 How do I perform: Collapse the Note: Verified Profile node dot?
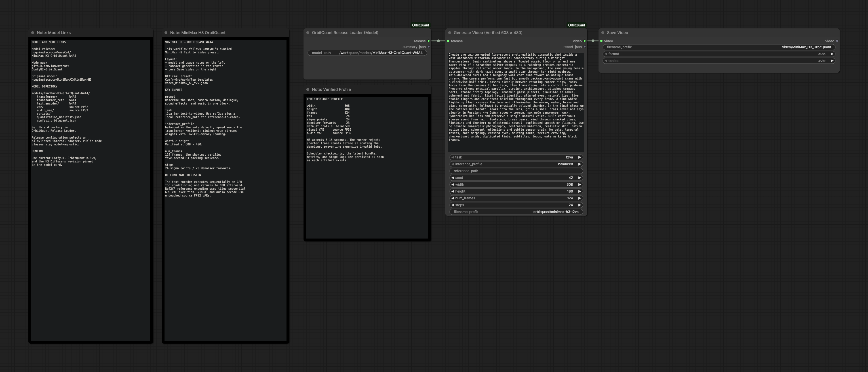coord(308,89)
